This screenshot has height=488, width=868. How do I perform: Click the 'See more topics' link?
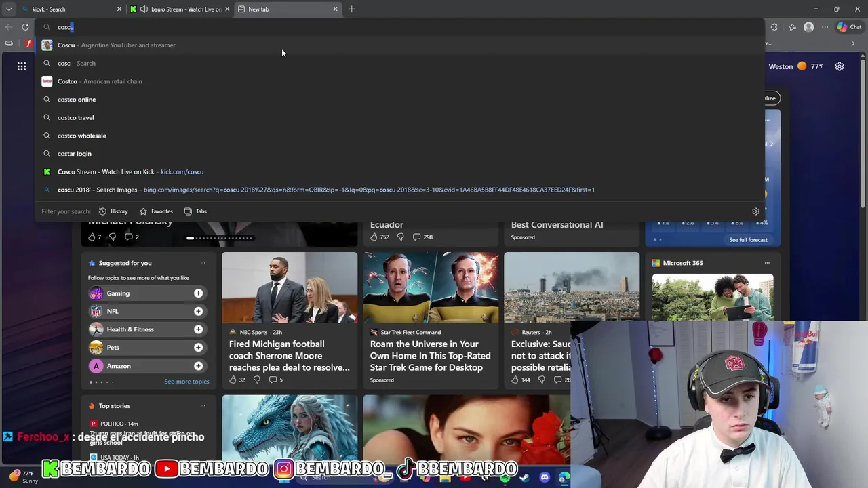[186, 382]
